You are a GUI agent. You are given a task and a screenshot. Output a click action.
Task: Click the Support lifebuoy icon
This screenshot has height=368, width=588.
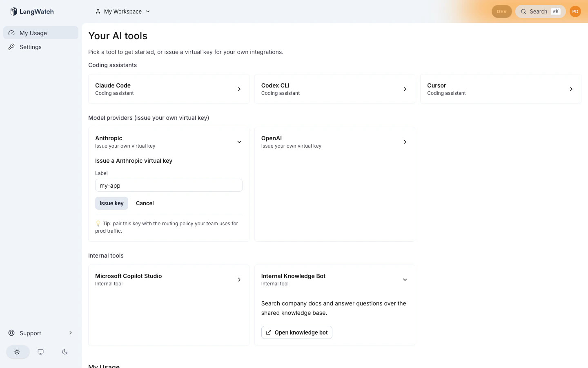(x=11, y=333)
